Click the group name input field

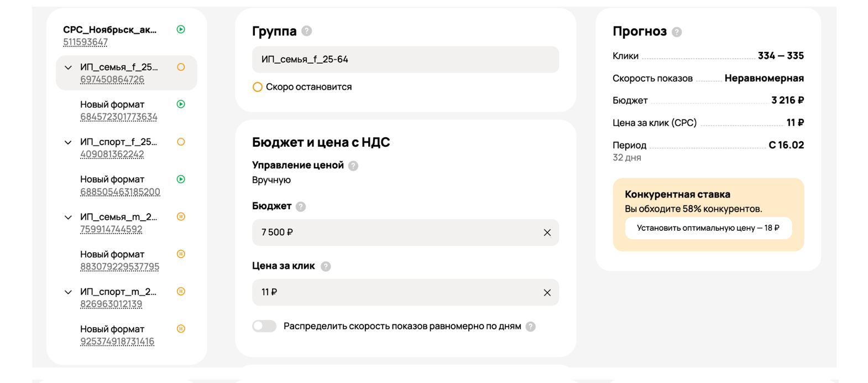405,59
